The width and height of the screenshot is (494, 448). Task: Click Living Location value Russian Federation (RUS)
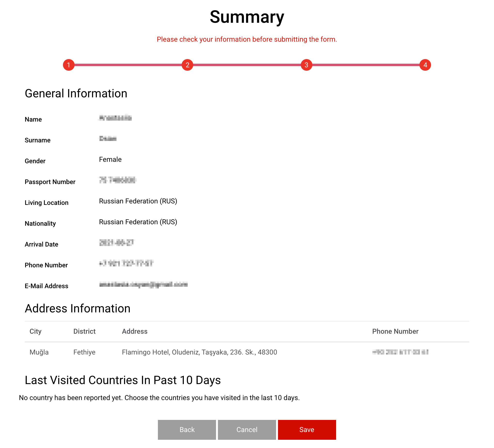click(138, 201)
